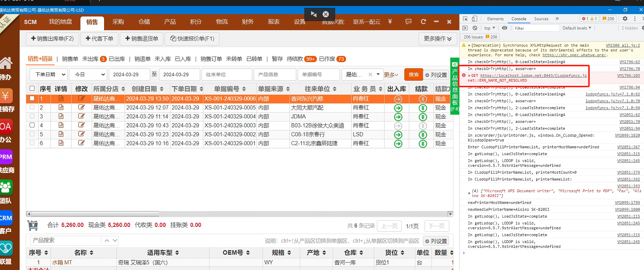Image resolution: width=644 pixels, height=270 pixels.
Task: Open the 下单日期 date type dropdown
Action: click(49, 75)
